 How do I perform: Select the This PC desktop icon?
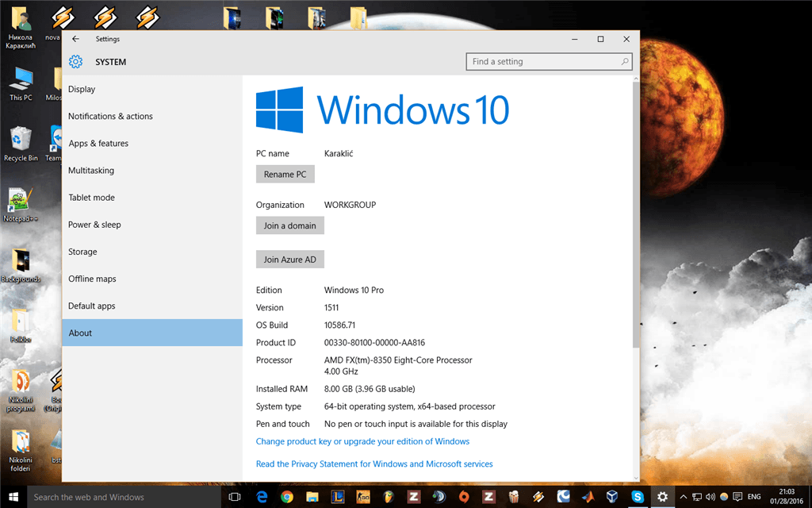pyautogui.click(x=21, y=84)
